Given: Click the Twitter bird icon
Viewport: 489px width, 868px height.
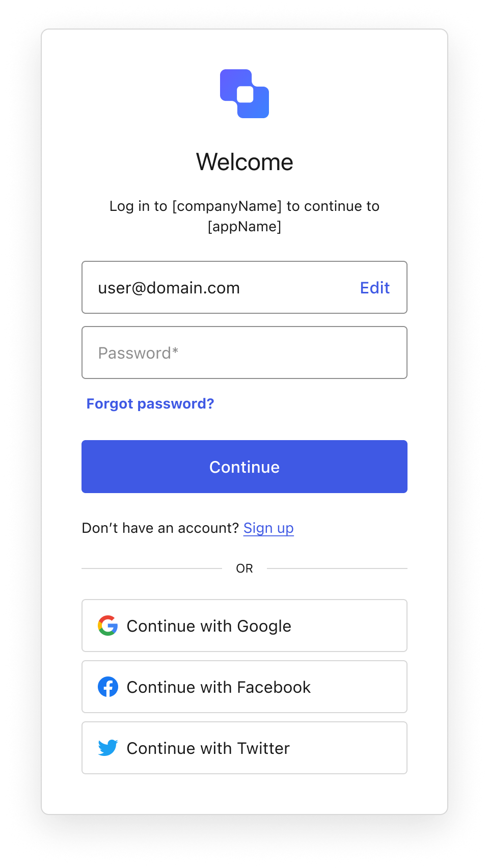Looking at the screenshot, I should pyautogui.click(x=108, y=748).
